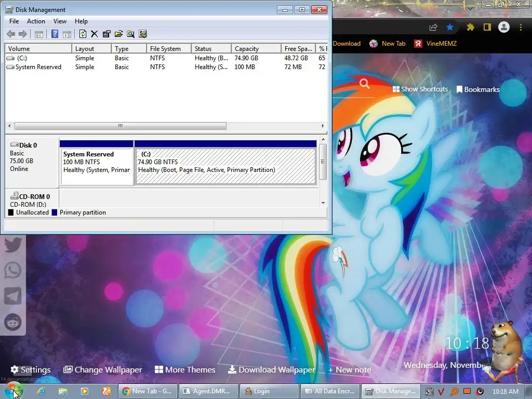Open the Help menu

click(81, 21)
